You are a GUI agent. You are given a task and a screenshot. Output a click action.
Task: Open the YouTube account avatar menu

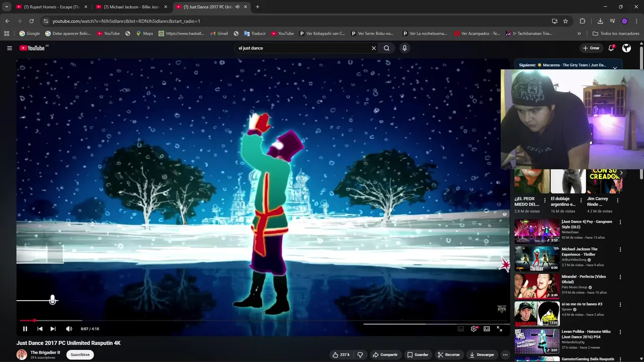point(626,48)
